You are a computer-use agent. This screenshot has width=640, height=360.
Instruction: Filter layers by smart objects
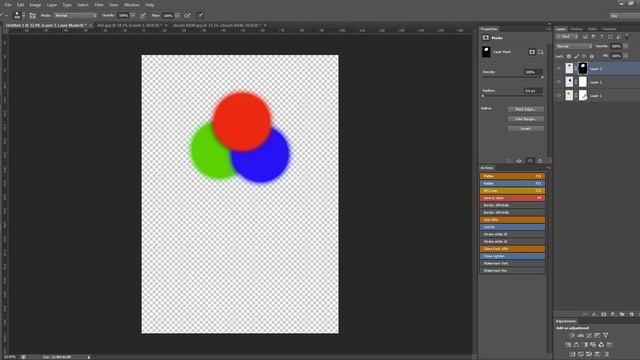click(x=618, y=37)
